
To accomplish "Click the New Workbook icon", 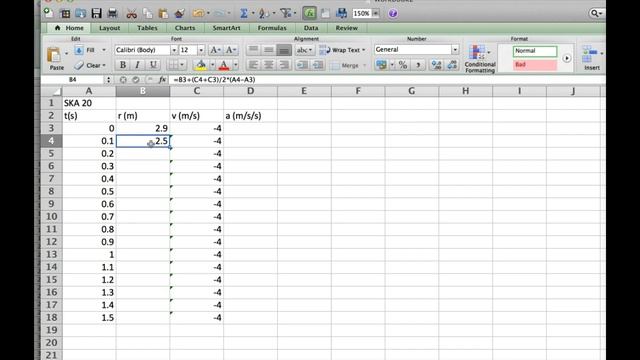I will (49, 13).
